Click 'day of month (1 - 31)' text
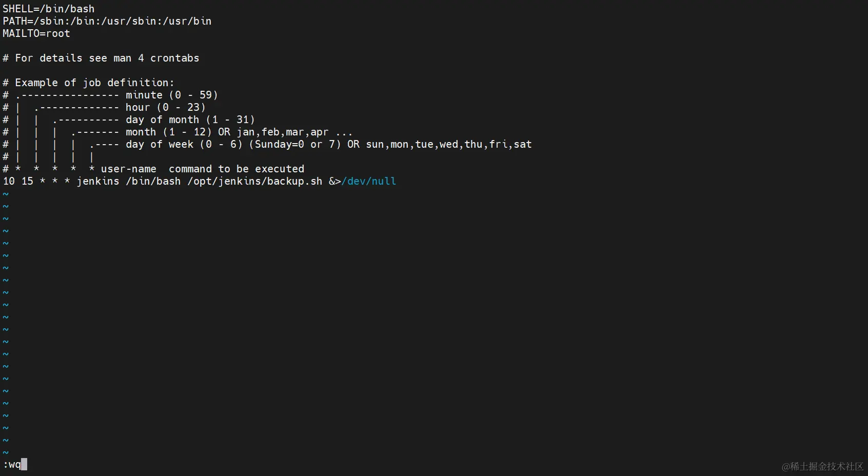 [x=190, y=120]
